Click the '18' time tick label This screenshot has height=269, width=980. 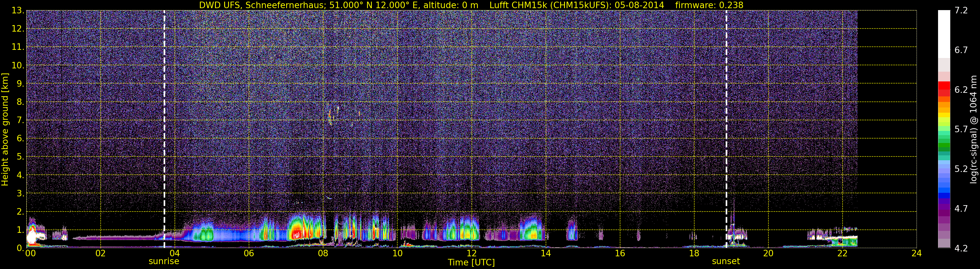click(694, 253)
